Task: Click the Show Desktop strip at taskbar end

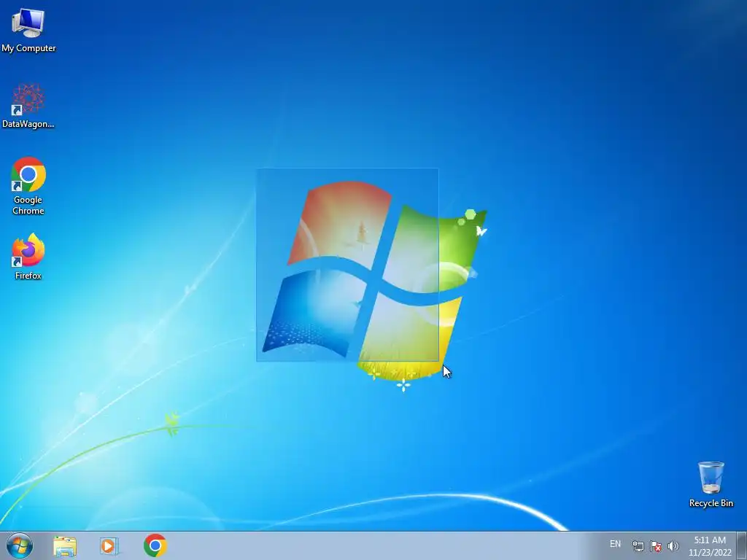Action: [x=742, y=545]
